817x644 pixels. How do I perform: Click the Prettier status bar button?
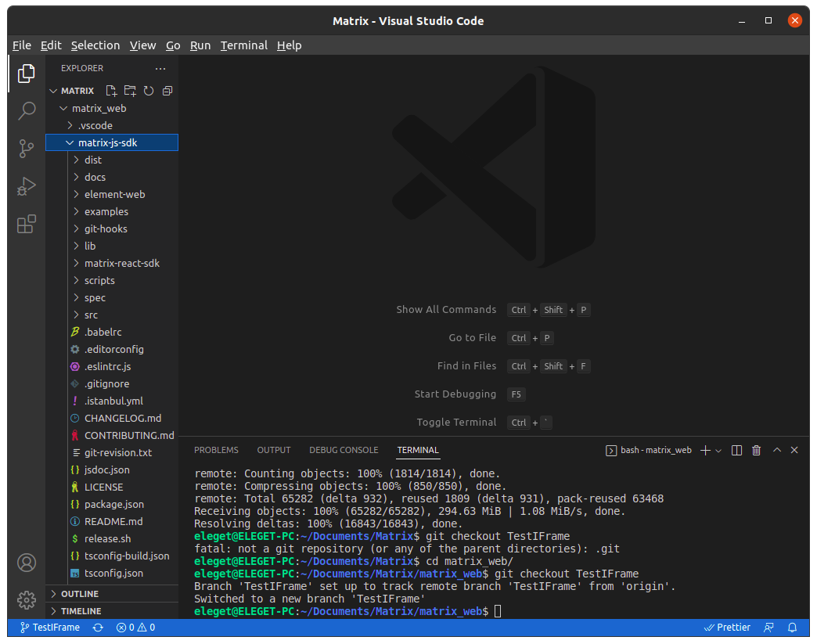727,628
